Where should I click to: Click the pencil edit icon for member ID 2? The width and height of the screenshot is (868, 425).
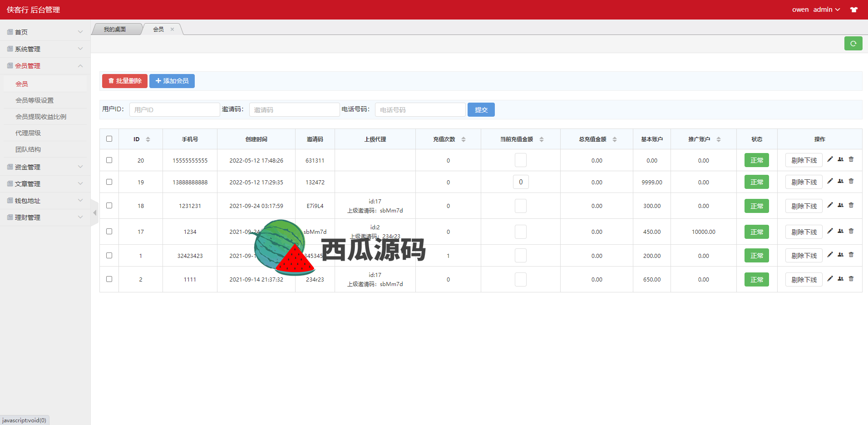(830, 279)
